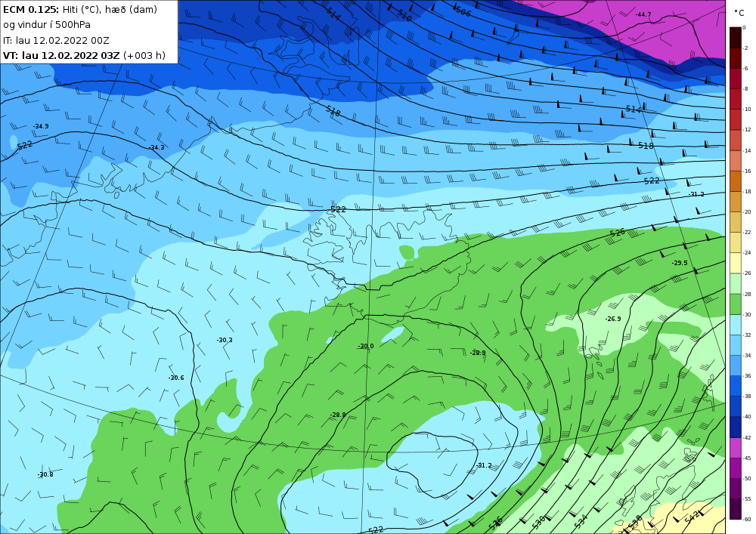Click the legend tick label '-45'
Viewport: 756px width, 534px height.
click(747, 458)
